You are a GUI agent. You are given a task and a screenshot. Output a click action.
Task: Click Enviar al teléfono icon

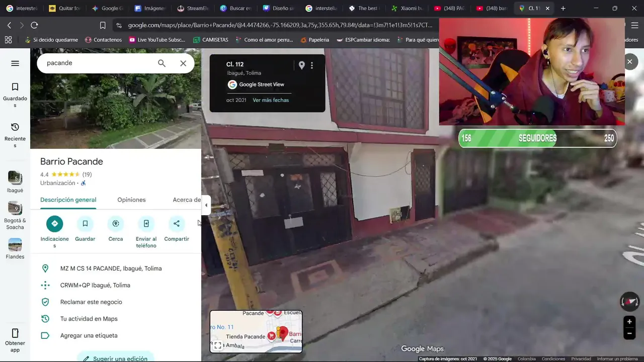tap(146, 224)
